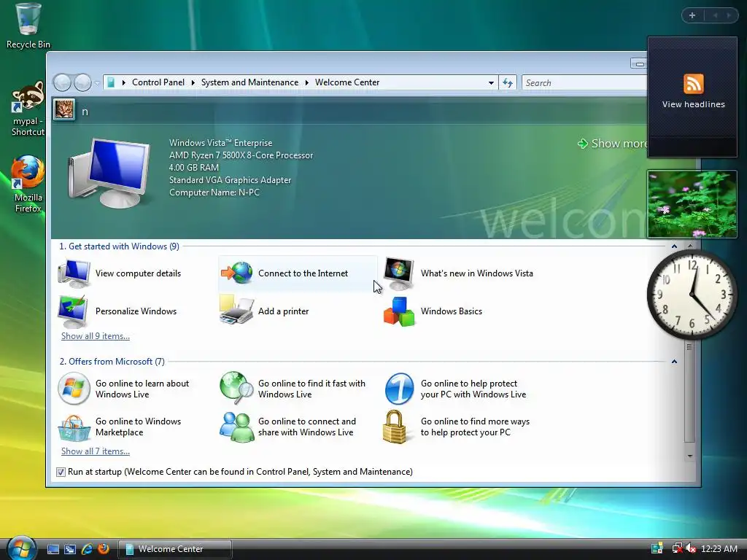
Task: Launch Mozilla Firefox from the desktop
Action: point(28,184)
